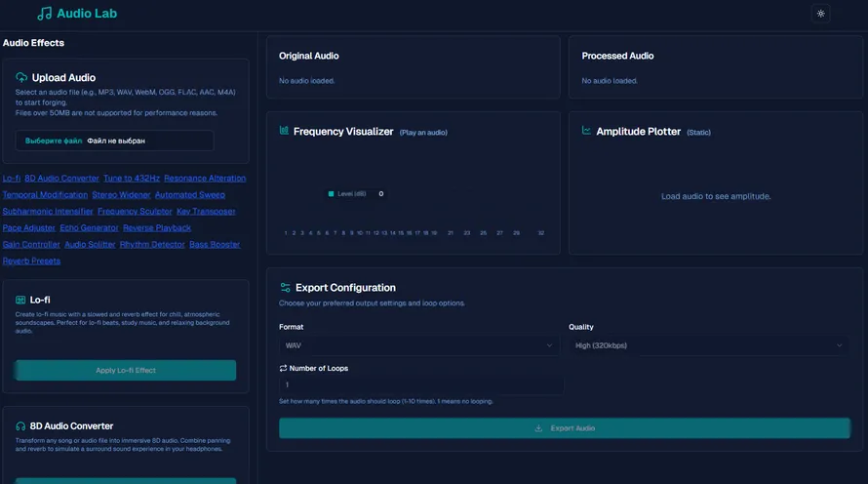
Task: Toggle the light/dark theme sun icon
Action: pyautogui.click(x=820, y=14)
